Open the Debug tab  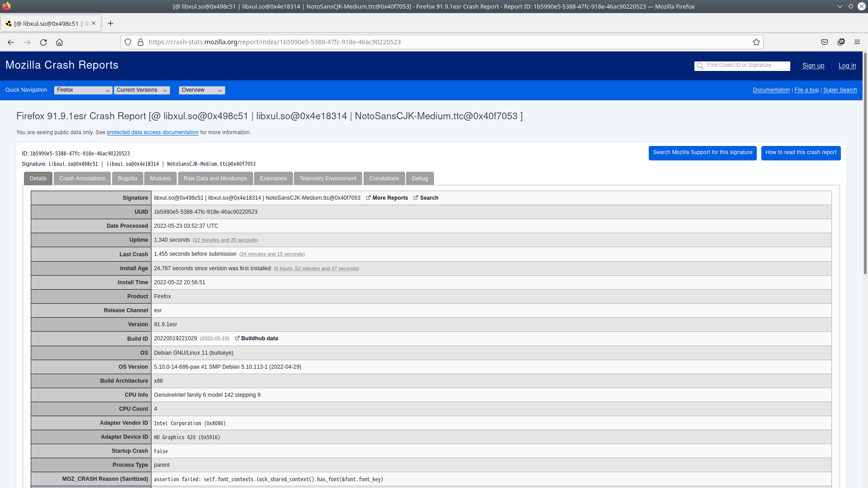click(420, 178)
